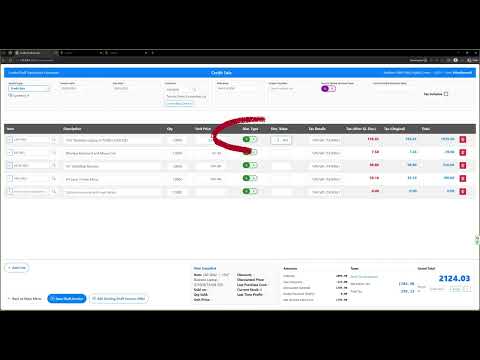The width and height of the screenshot is (480, 360).
Task: Delete the fifth line item row
Action: pyautogui.click(x=463, y=191)
